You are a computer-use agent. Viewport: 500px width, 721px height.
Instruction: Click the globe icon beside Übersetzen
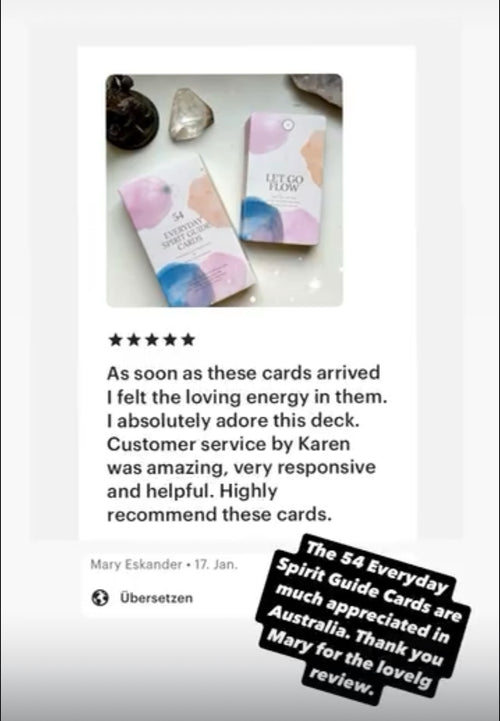pyautogui.click(x=100, y=598)
